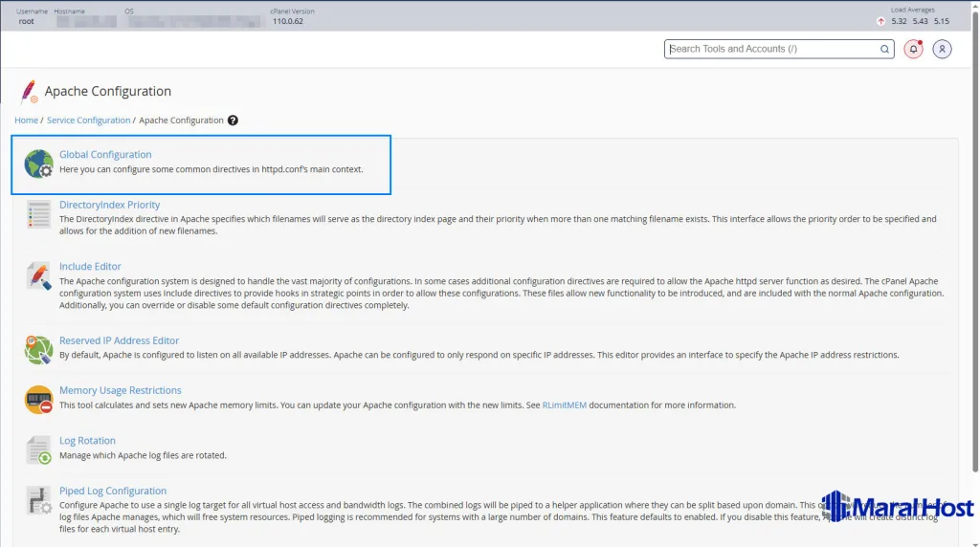Click the Global Configuration globe icon
The width and height of the screenshot is (980, 547).
click(x=38, y=164)
